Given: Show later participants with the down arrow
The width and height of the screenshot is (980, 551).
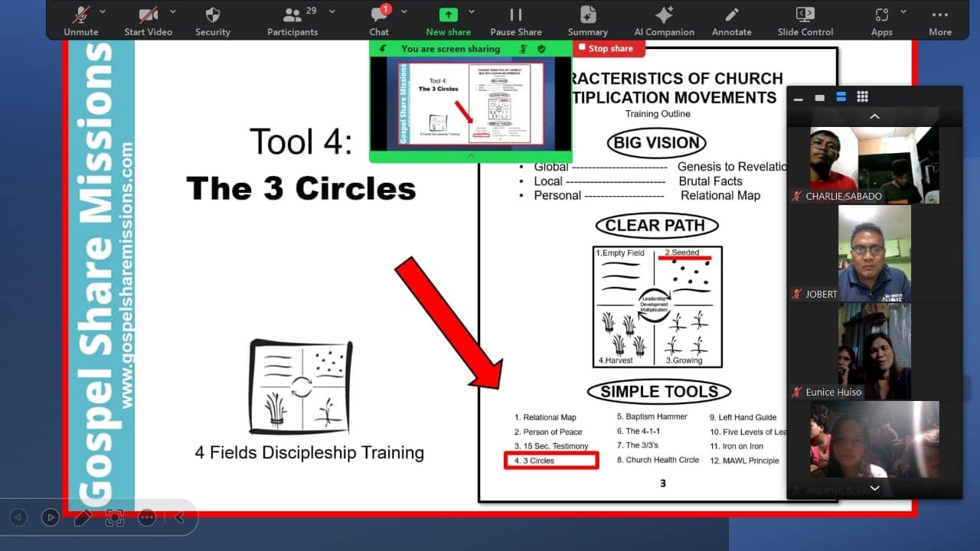Looking at the screenshot, I should (x=874, y=488).
